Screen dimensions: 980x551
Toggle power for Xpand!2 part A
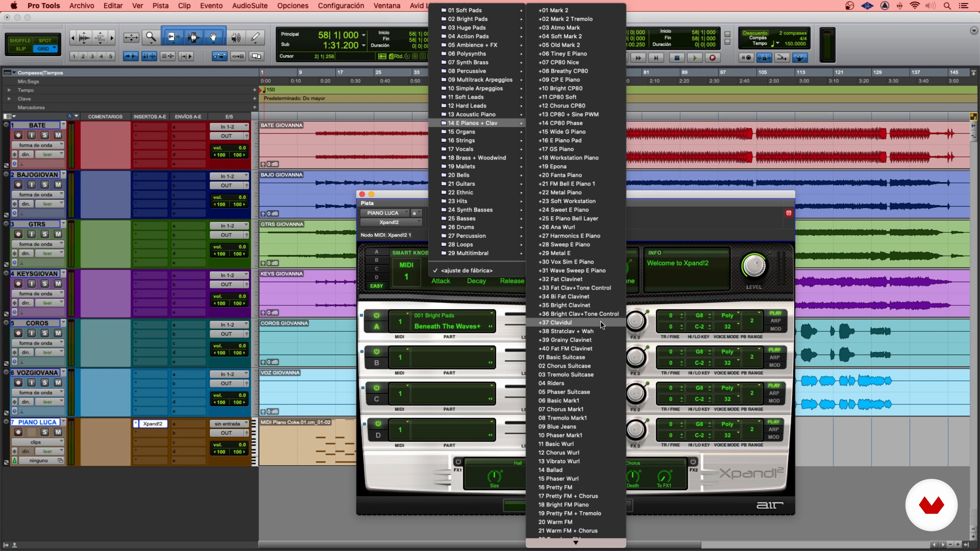(x=377, y=315)
